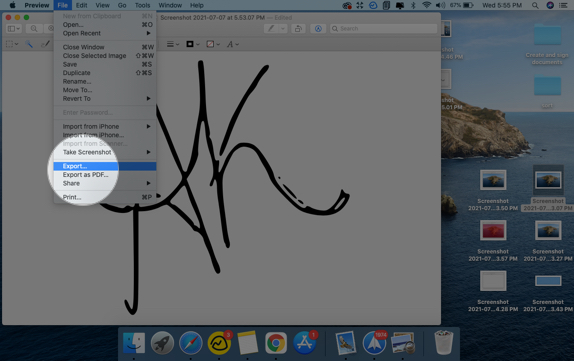Click the Bluetooth menu bar icon
This screenshot has width=574, height=361.
click(x=413, y=5)
